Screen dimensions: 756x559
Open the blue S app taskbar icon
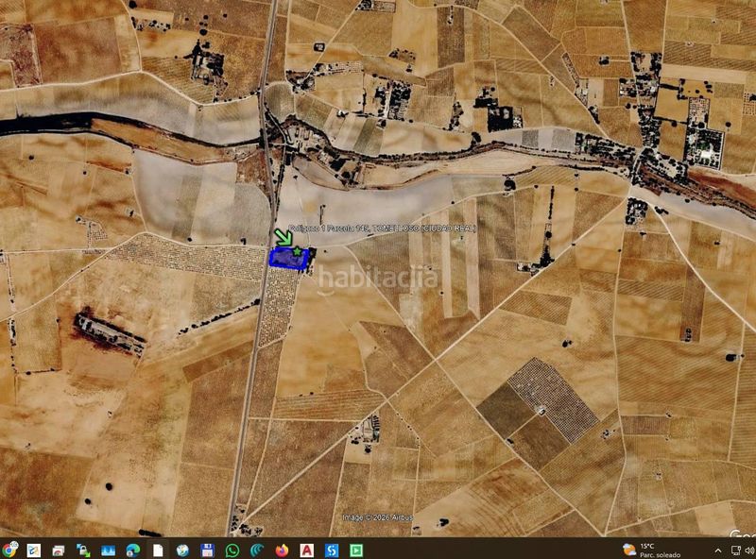click(x=332, y=550)
